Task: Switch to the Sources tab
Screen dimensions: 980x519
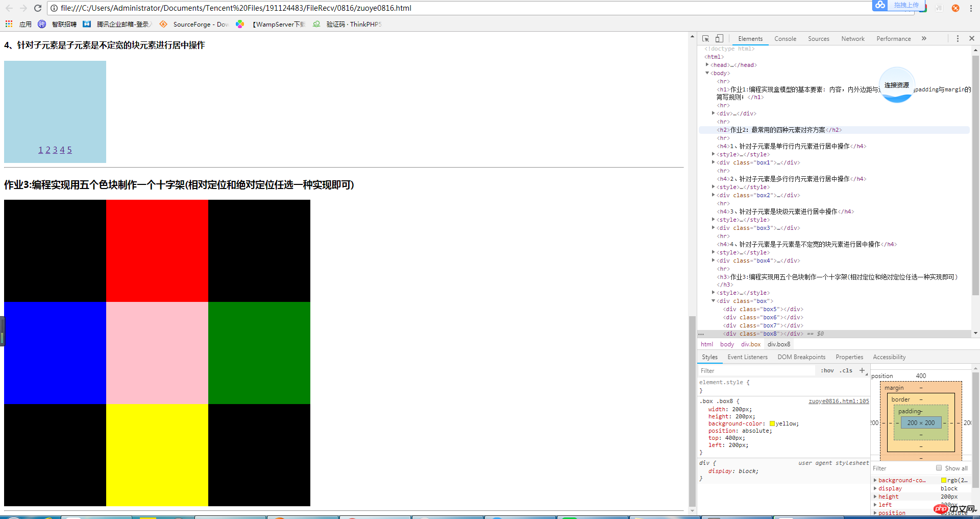Action: tap(819, 39)
